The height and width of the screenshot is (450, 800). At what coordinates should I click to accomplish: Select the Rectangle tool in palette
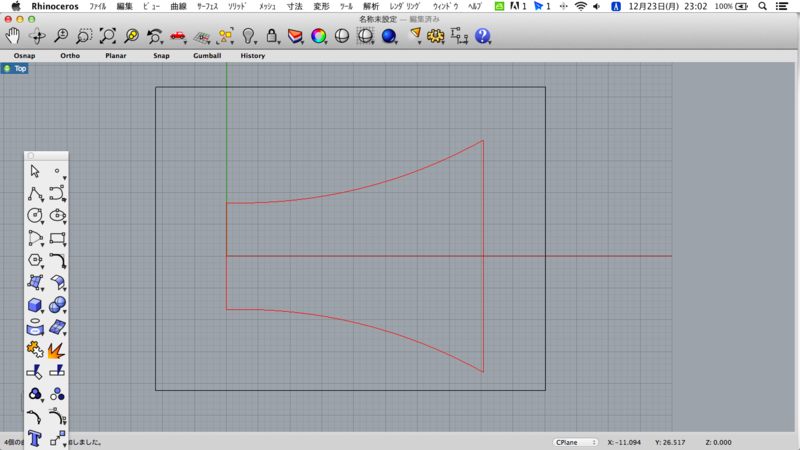coord(57,238)
